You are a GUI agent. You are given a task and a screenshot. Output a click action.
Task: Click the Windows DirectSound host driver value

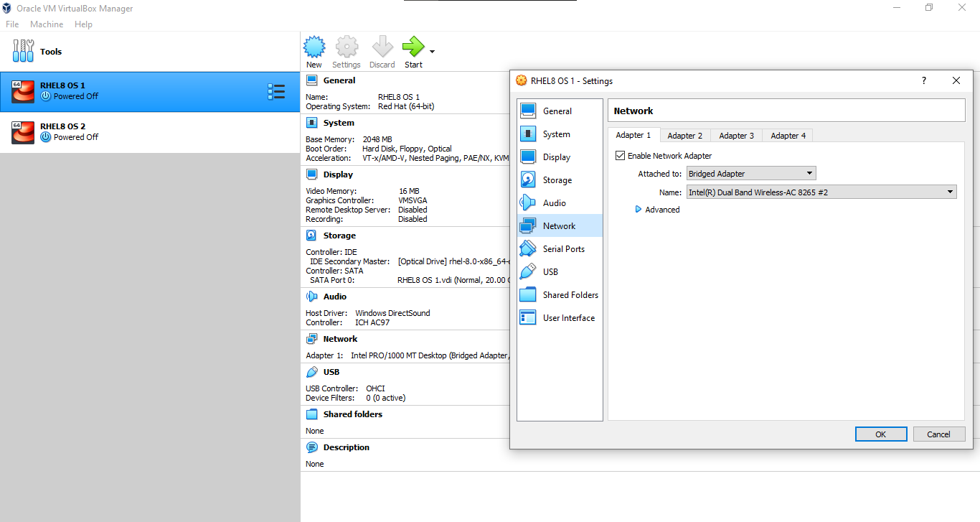pyautogui.click(x=392, y=313)
